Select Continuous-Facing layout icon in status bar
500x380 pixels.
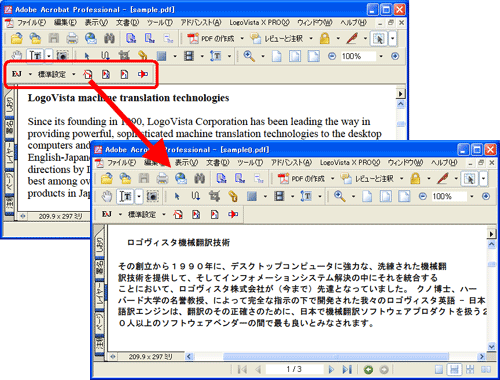[470, 369]
